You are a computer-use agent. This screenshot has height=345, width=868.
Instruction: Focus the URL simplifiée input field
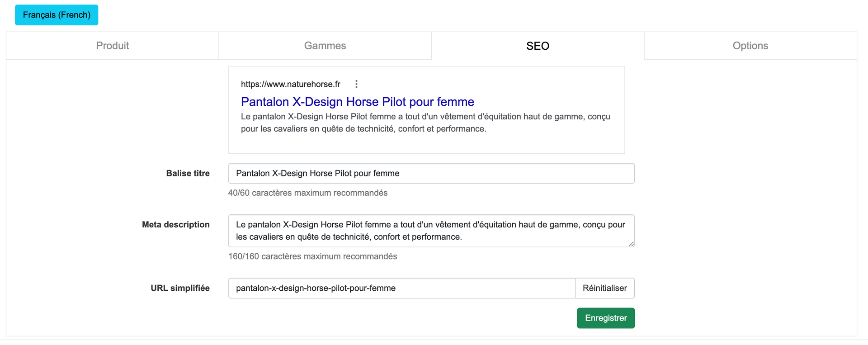click(x=401, y=288)
